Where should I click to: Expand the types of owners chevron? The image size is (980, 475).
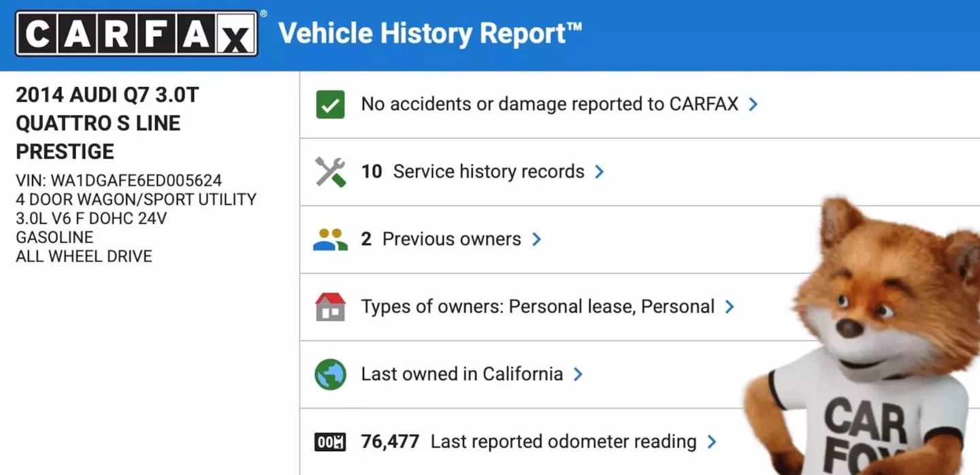(730, 307)
